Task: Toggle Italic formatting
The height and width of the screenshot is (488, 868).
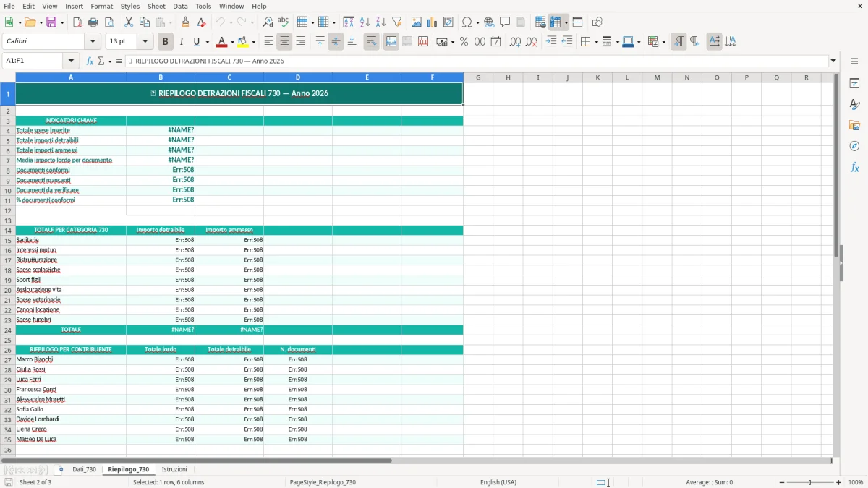Action: pyautogui.click(x=182, y=42)
